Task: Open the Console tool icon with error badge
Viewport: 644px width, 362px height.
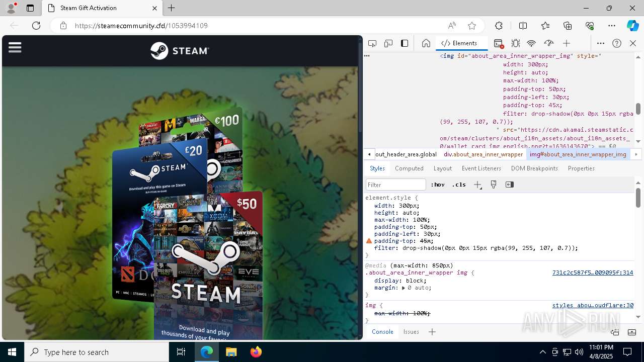Action: coord(499,43)
